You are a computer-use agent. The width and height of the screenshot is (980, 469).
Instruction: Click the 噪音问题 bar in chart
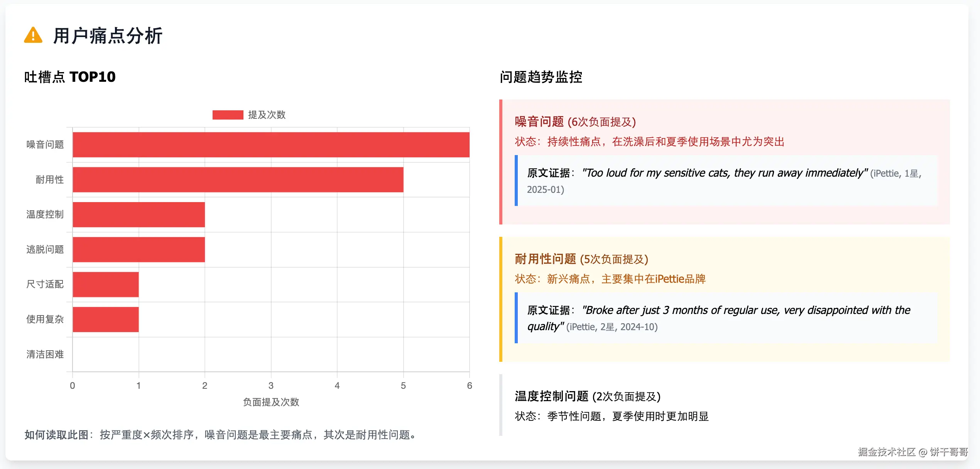271,145
